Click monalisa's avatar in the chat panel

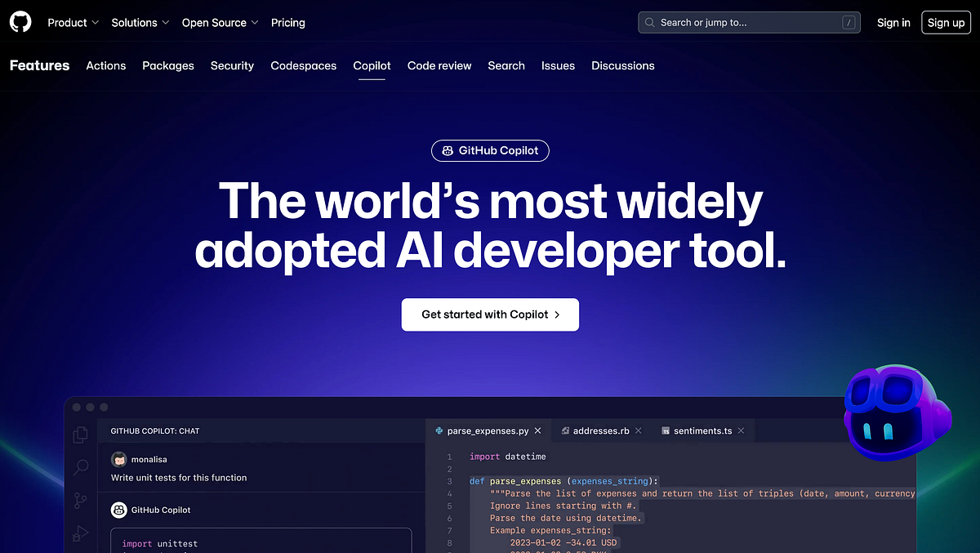pyautogui.click(x=119, y=459)
